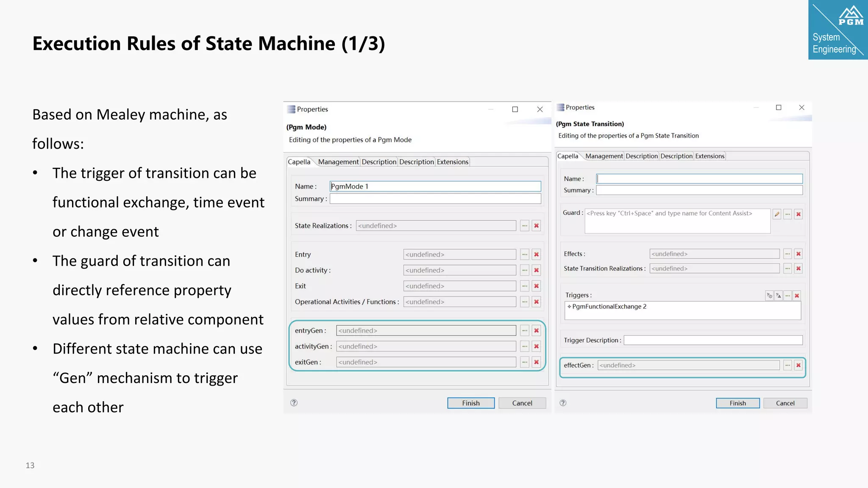
Task: Browse values for Do activity field
Action: tap(525, 270)
